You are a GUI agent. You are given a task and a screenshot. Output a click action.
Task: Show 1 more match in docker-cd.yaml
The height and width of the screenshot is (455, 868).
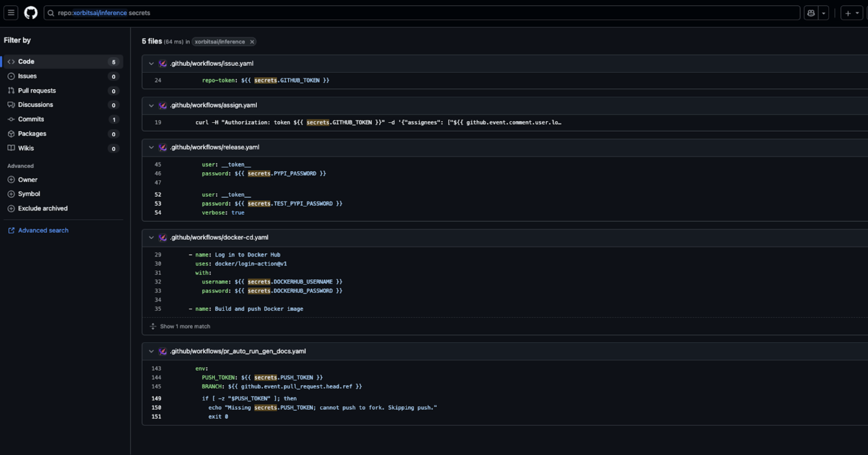185,326
